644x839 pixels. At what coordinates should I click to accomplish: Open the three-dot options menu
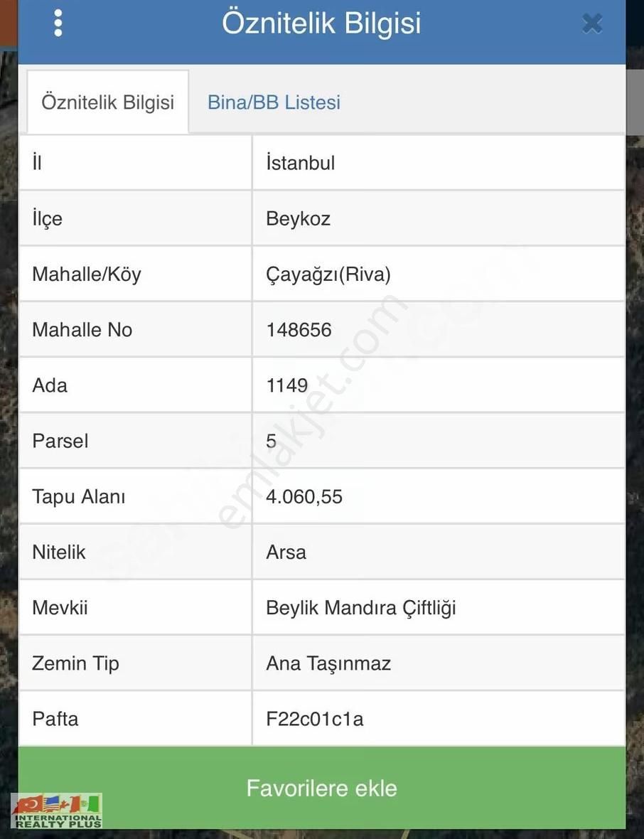(x=58, y=23)
